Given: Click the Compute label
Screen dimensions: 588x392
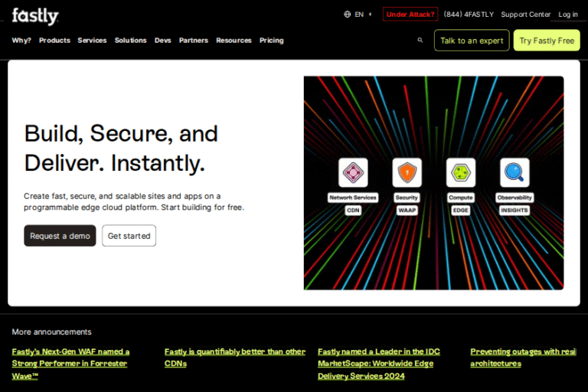Looking at the screenshot, I should (461, 198).
